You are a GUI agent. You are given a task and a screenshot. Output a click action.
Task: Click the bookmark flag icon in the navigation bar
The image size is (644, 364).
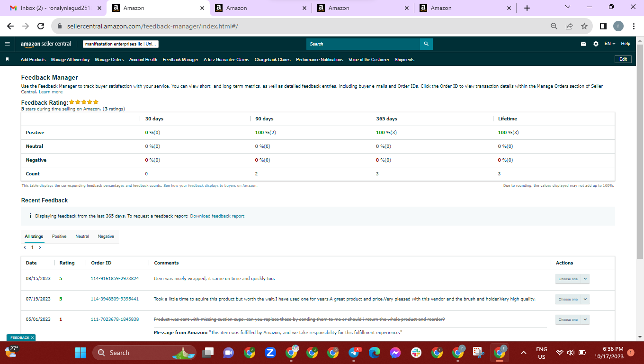(x=7, y=59)
